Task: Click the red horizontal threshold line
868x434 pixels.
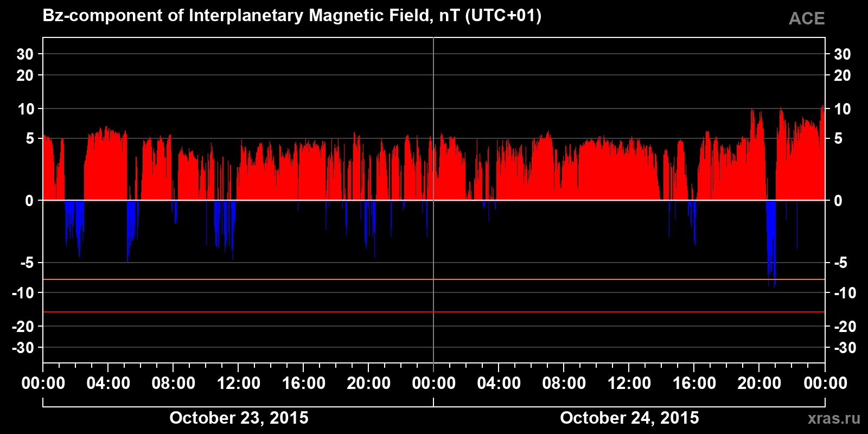Action: tap(434, 312)
